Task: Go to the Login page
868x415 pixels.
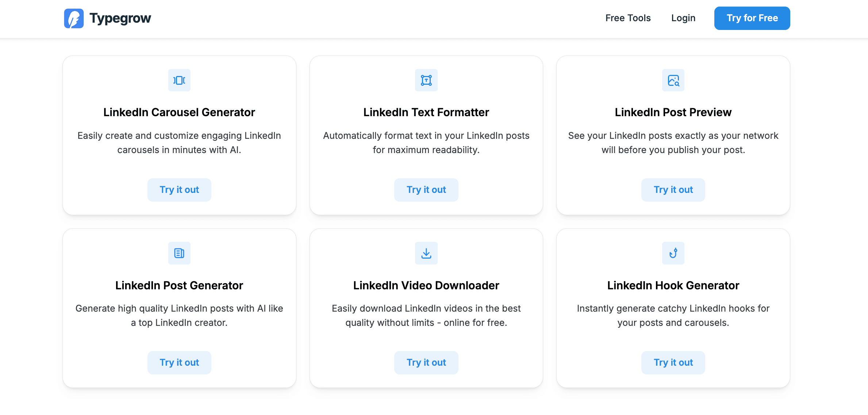Action: tap(683, 18)
